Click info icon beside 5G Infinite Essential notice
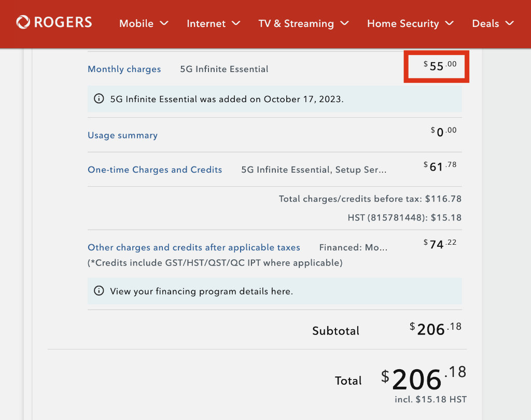The width and height of the screenshot is (531, 420). [99, 99]
